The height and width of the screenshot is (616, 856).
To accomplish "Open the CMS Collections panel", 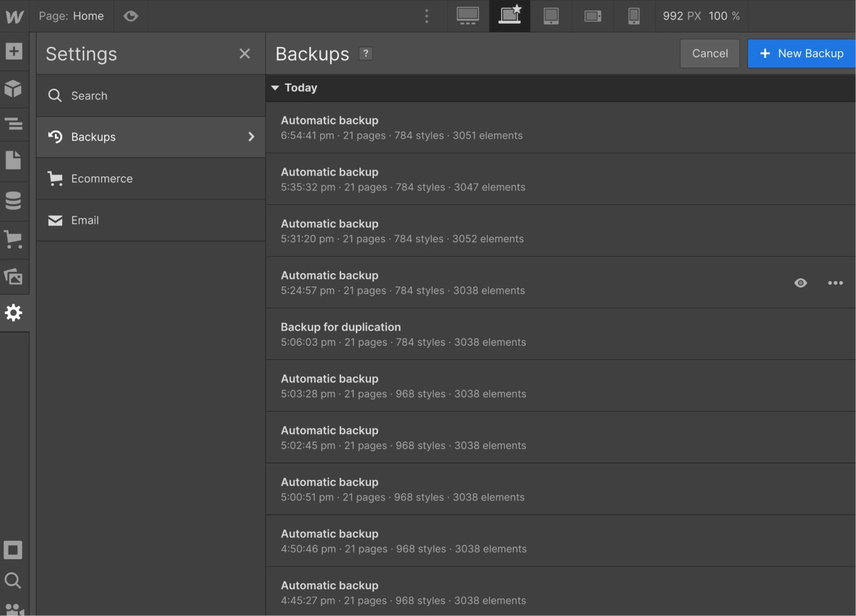I will [13, 201].
